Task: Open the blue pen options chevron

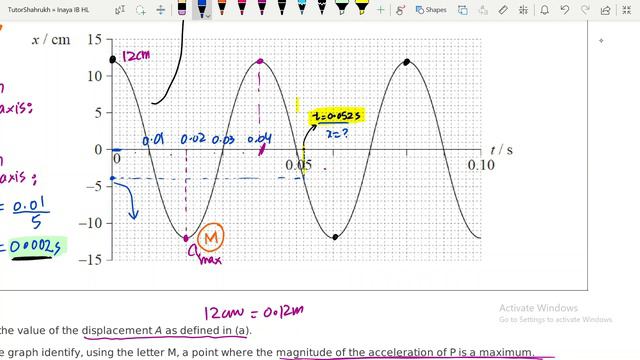Action: tap(208, 16)
